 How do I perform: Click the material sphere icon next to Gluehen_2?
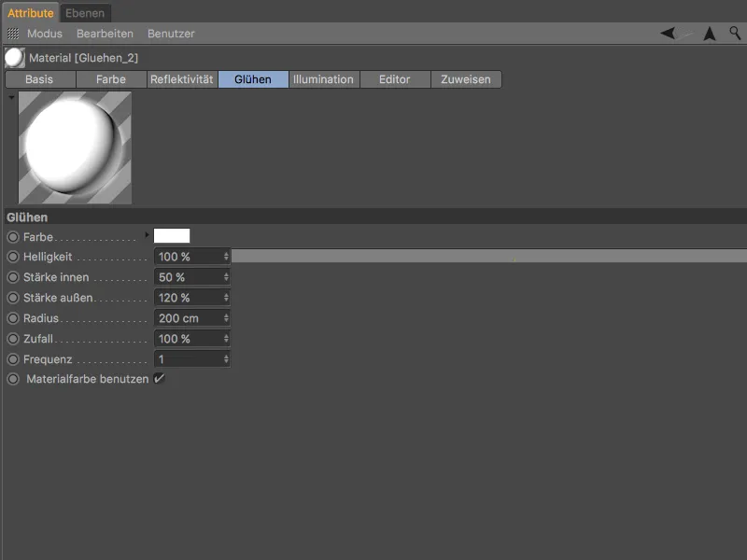point(14,58)
